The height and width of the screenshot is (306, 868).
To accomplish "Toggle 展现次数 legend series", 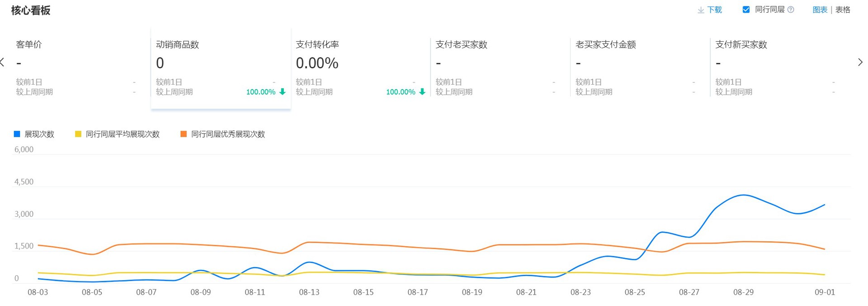I will coord(34,134).
